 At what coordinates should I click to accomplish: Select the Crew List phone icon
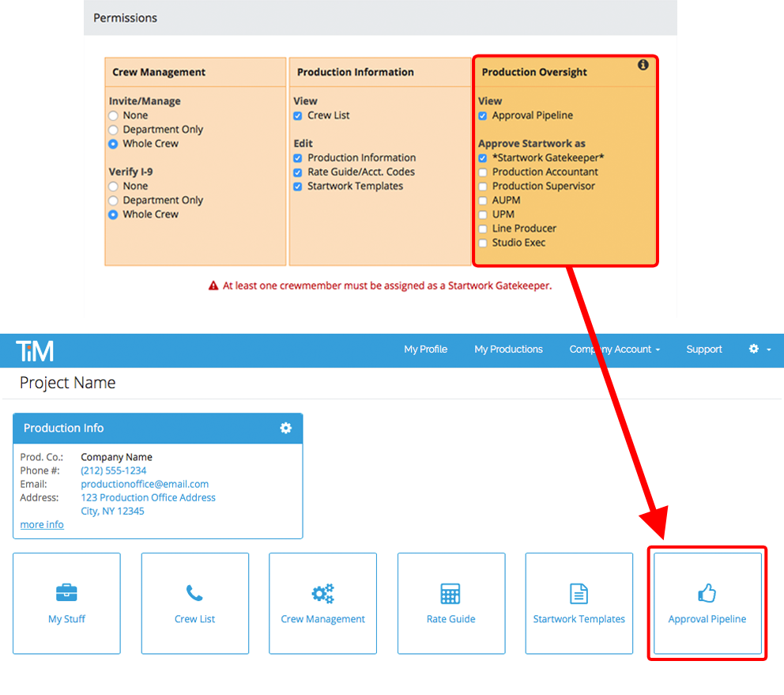[x=194, y=592]
